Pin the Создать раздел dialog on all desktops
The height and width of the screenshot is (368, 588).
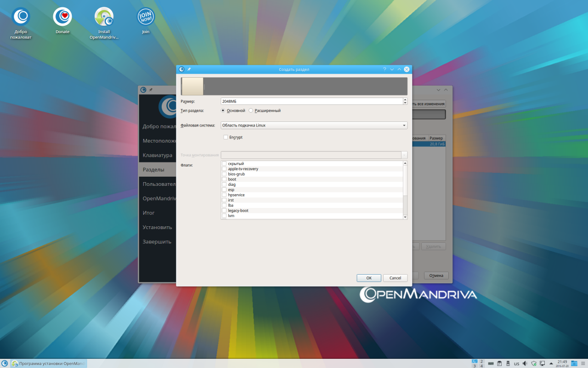189,69
